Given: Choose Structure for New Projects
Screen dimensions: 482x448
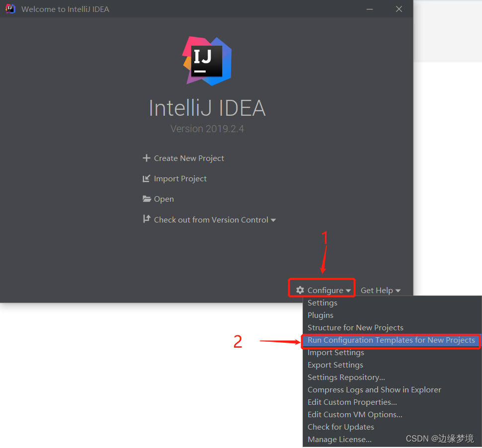Looking at the screenshot, I should point(392,327).
